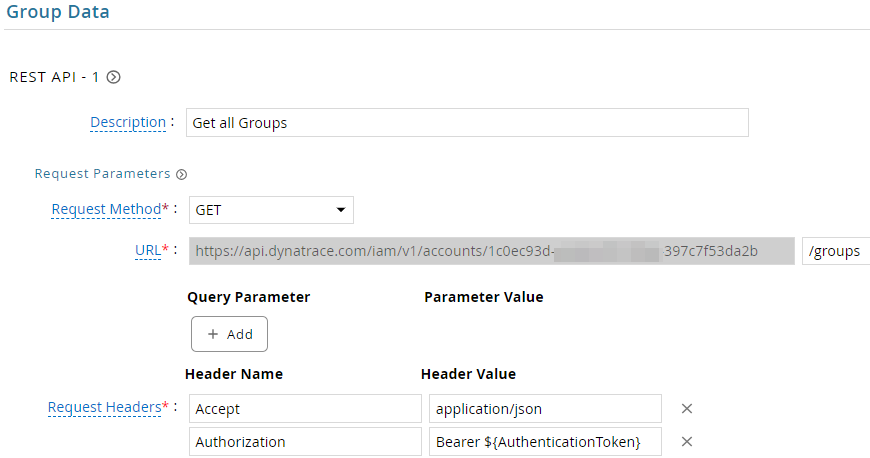
Task: Edit the Authorization header name field
Action: (x=305, y=441)
